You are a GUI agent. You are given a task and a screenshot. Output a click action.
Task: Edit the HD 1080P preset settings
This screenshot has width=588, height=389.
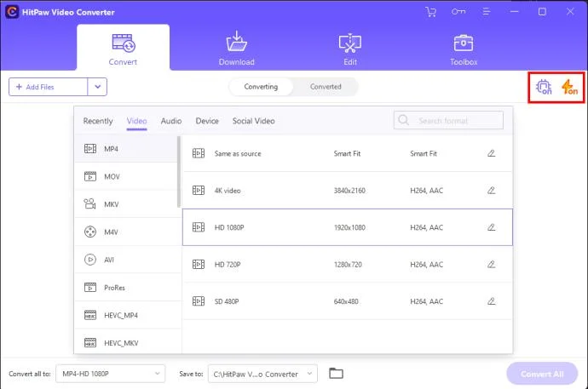coord(491,227)
